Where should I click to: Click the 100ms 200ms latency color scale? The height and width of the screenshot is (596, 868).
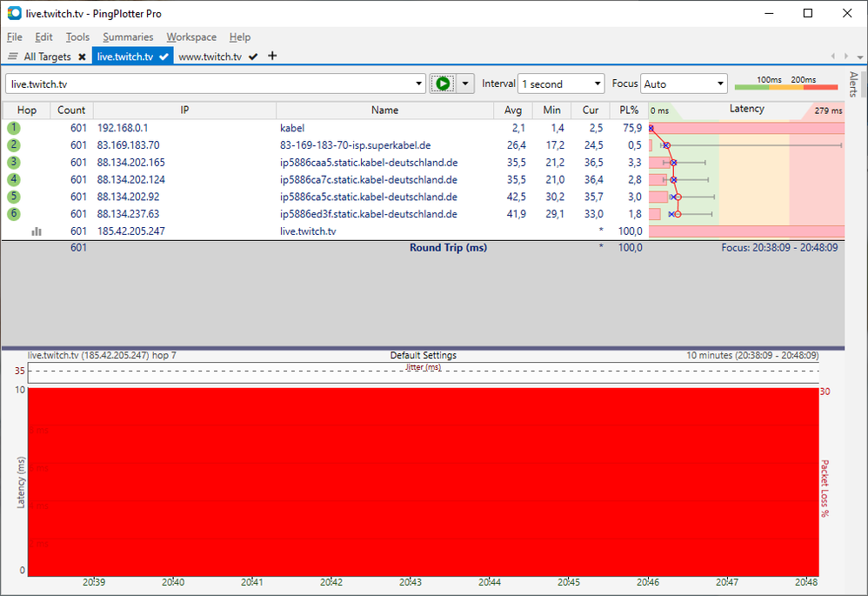pyautogui.click(x=786, y=83)
